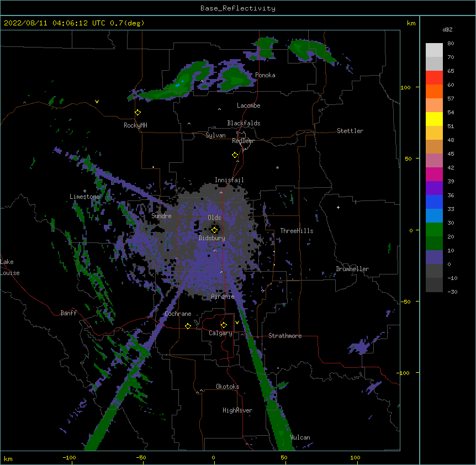The height and width of the screenshot is (465, 476).
Task: Pick the magenta 39–42 dBZ legend swatch
Action: [434, 174]
